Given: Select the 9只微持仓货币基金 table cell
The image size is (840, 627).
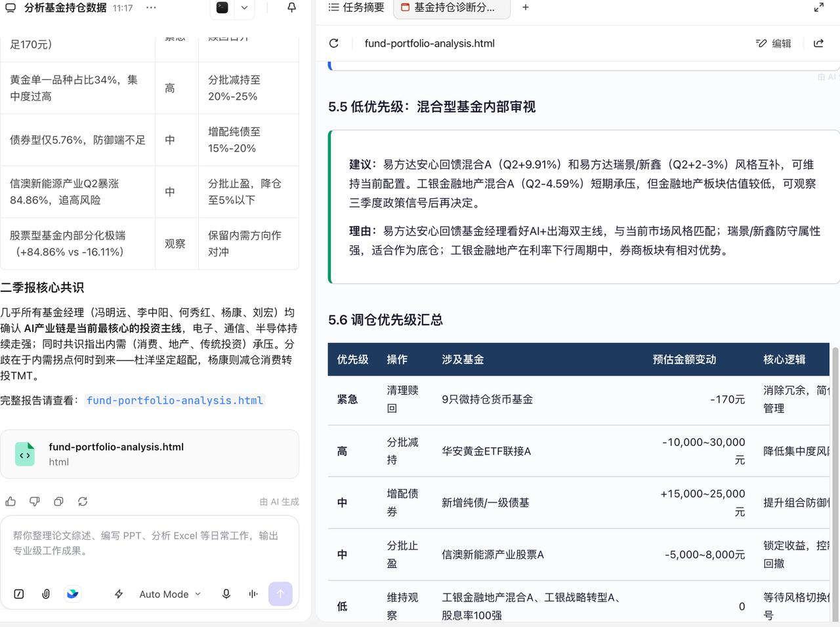Looking at the screenshot, I should 487,399.
